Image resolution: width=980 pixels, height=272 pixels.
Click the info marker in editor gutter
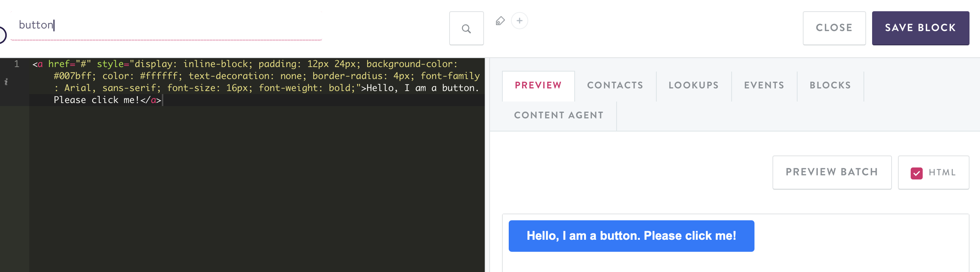click(6, 81)
